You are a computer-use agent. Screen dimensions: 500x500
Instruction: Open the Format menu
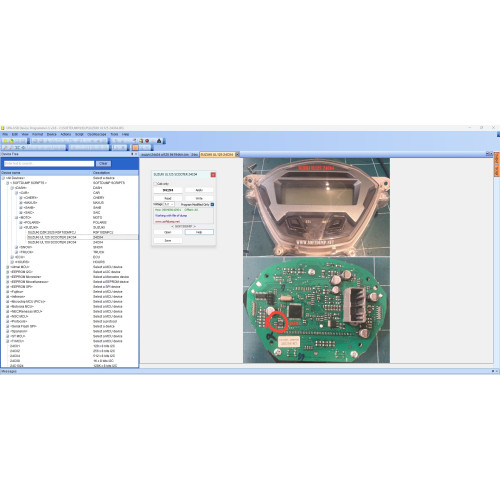click(x=38, y=134)
